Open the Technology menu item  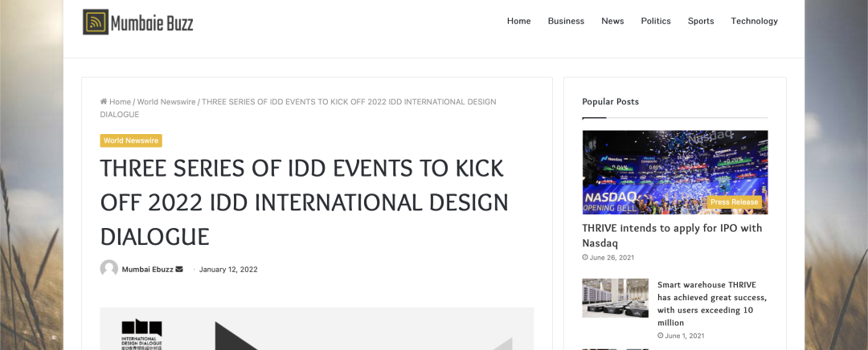(x=755, y=21)
